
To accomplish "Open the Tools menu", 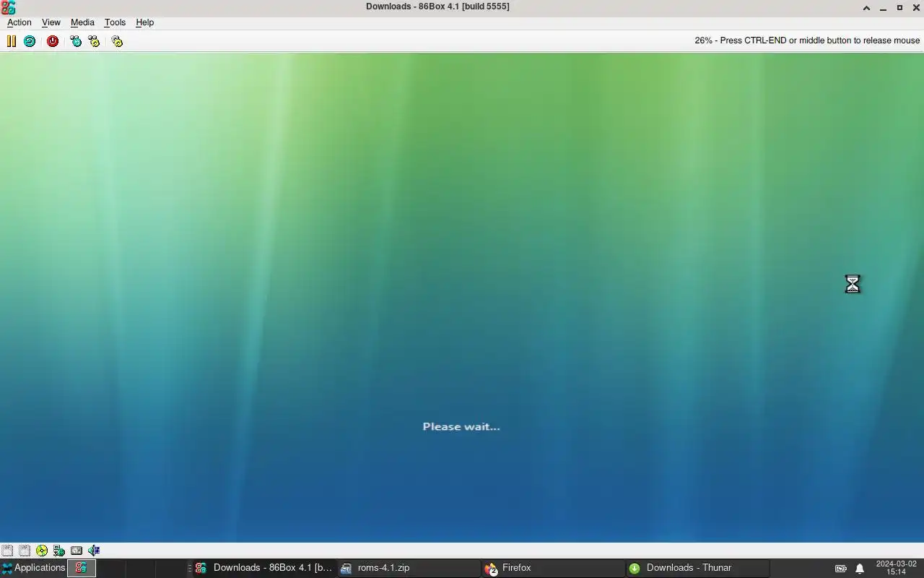I will point(115,22).
